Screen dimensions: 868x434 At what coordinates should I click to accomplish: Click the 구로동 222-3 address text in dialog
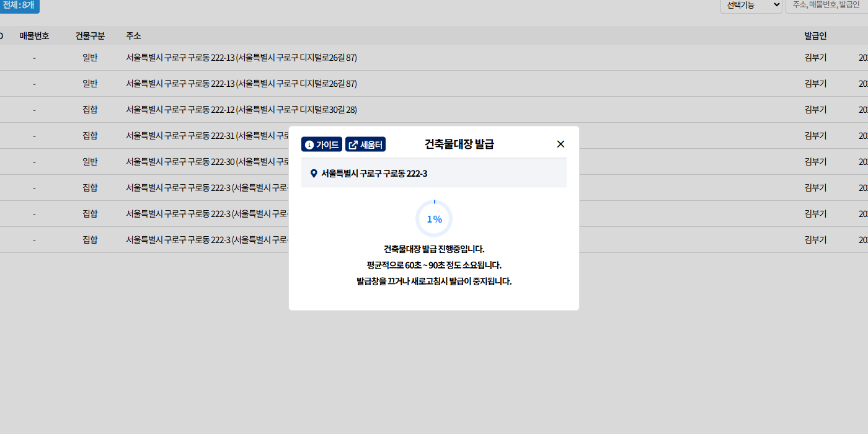tap(374, 174)
